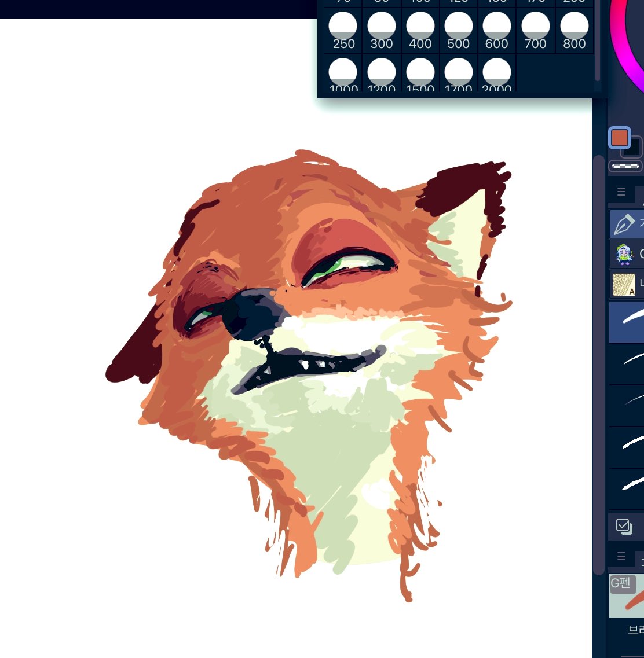Choose the highlighted brush stroke in list
Viewport: 644px width, 658px height.
[627, 322]
